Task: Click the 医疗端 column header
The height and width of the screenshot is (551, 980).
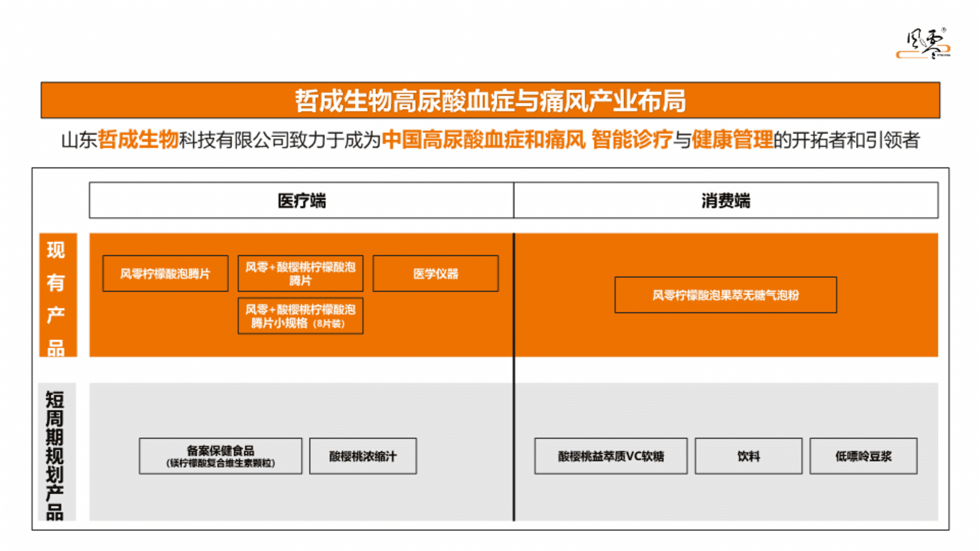Action: (301, 201)
